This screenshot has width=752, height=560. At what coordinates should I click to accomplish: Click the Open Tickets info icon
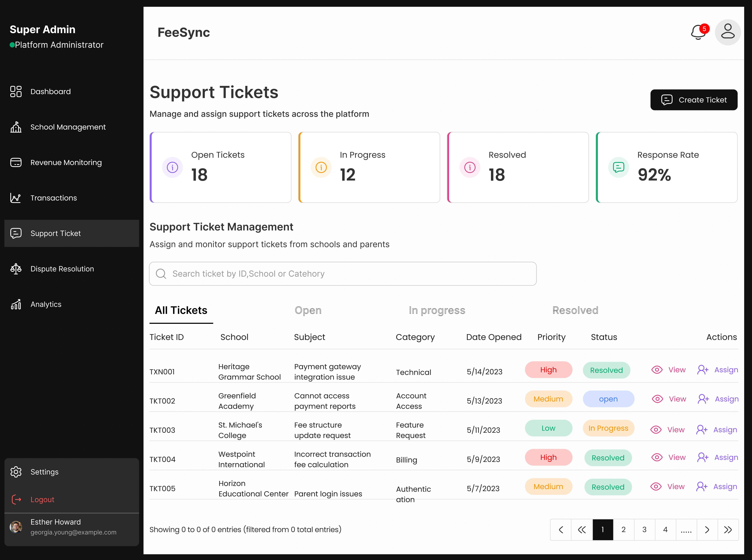coord(172,168)
